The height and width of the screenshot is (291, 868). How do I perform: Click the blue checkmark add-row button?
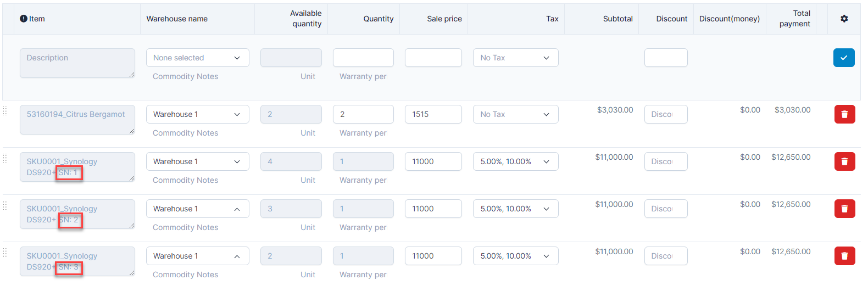pyautogui.click(x=843, y=58)
